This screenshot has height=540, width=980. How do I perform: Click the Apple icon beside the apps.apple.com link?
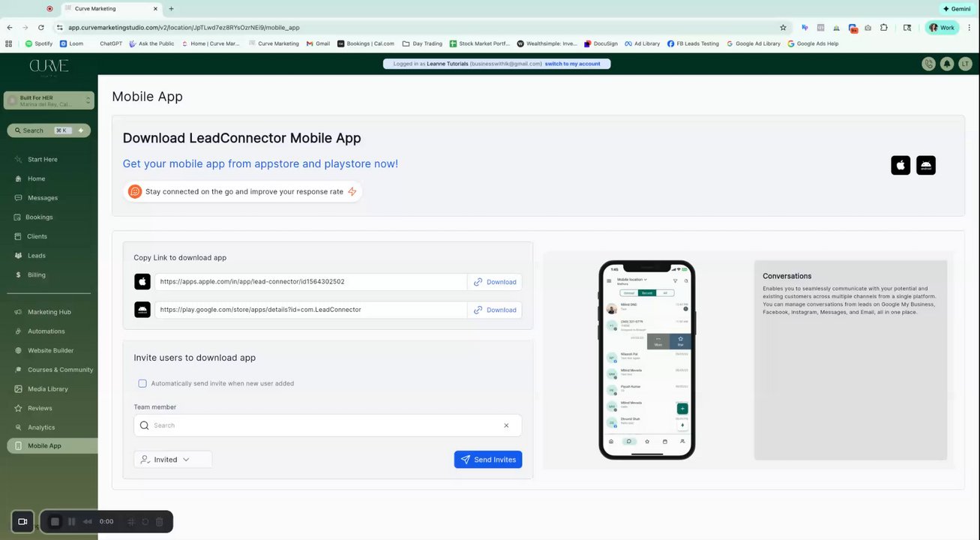142,281
